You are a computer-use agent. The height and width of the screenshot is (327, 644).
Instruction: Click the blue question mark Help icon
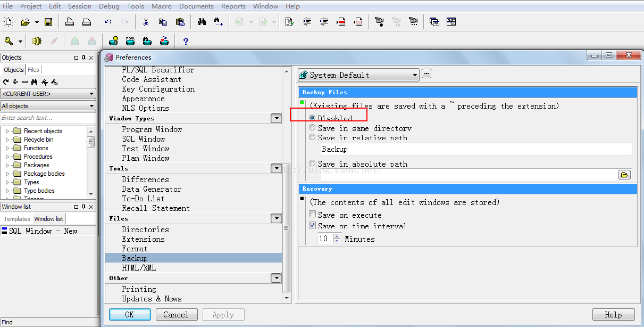click(x=186, y=41)
